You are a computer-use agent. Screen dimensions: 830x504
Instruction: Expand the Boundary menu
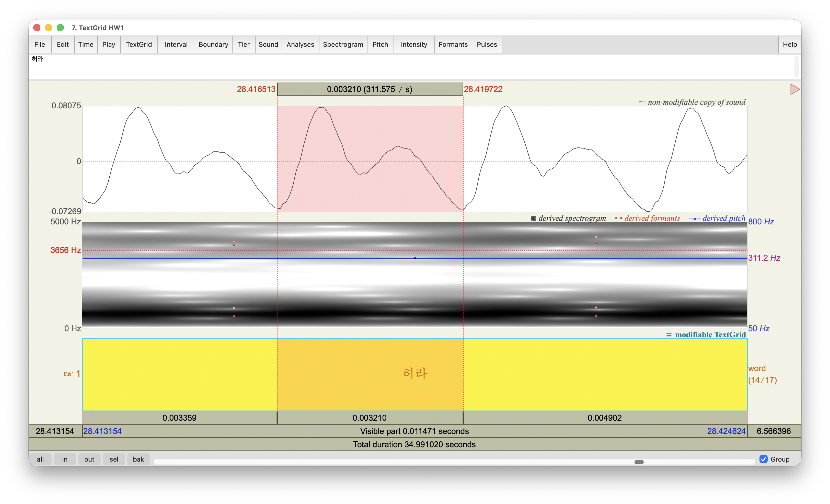point(213,44)
